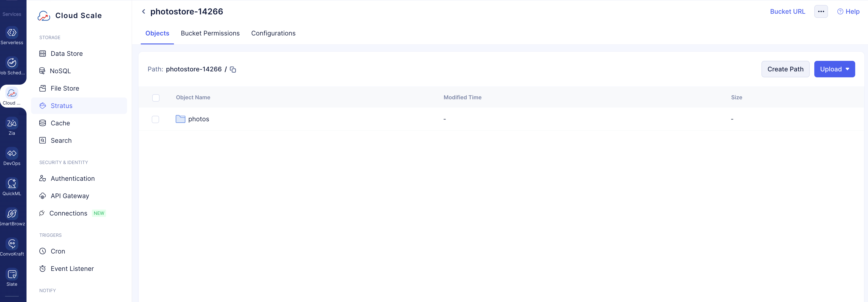Open the three-dots more options menu
The width and height of the screenshot is (868, 302).
click(821, 11)
